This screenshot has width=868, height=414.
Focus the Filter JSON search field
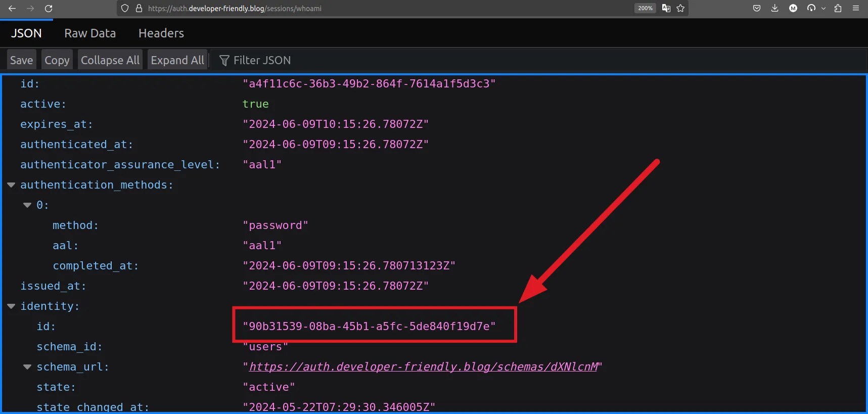pos(262,60)
